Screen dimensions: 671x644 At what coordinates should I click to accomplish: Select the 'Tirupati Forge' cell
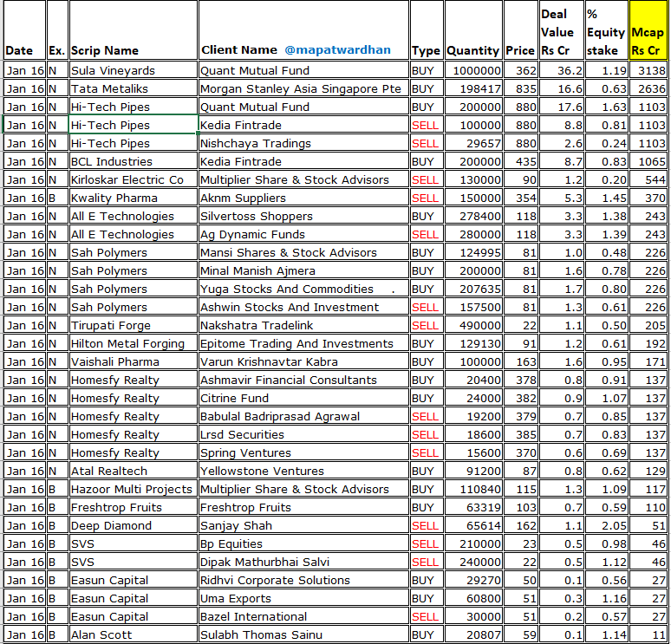point(134,325)
